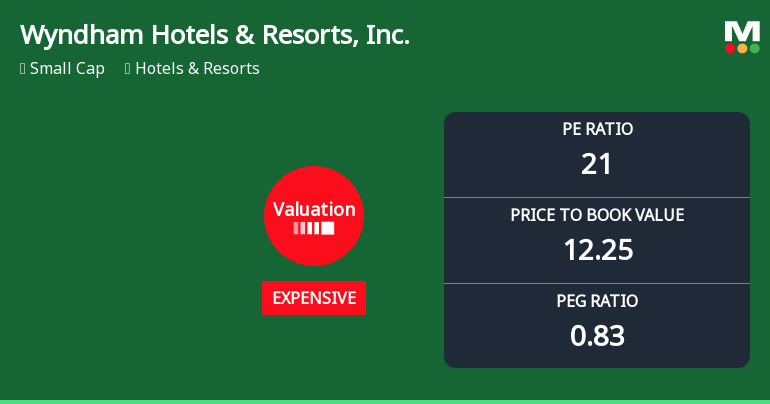Click divider line above PEG RATIO label
Screen dimensions: 770x404
[x=597, y=284]
